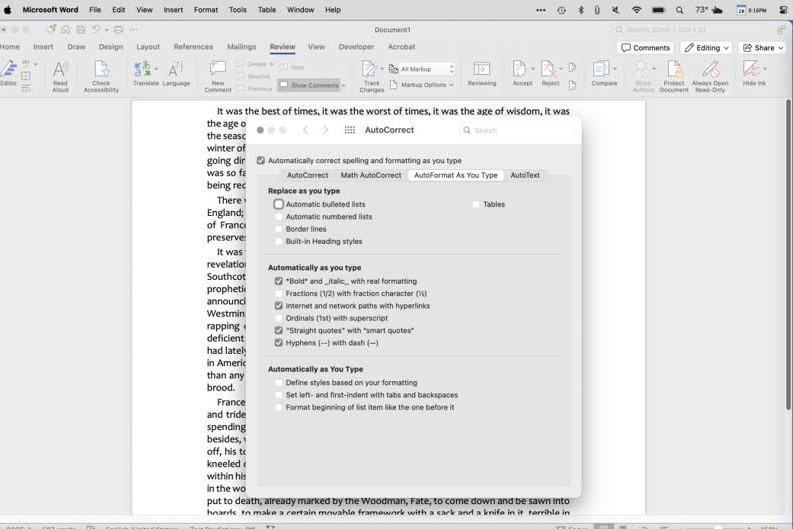Insert a New Comment
793x529 pixels.
pyautogui.click(x=217, y=76)
